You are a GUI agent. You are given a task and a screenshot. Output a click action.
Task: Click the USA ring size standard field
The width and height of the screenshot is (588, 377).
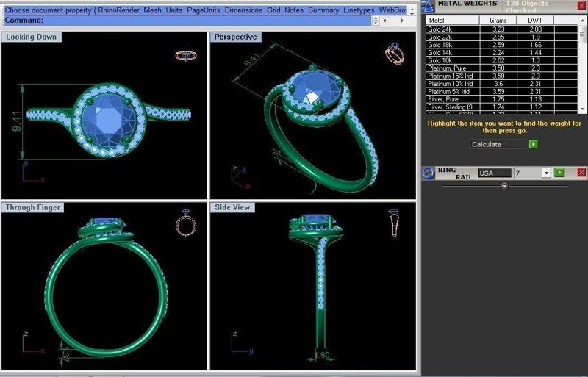coord(494,173)
